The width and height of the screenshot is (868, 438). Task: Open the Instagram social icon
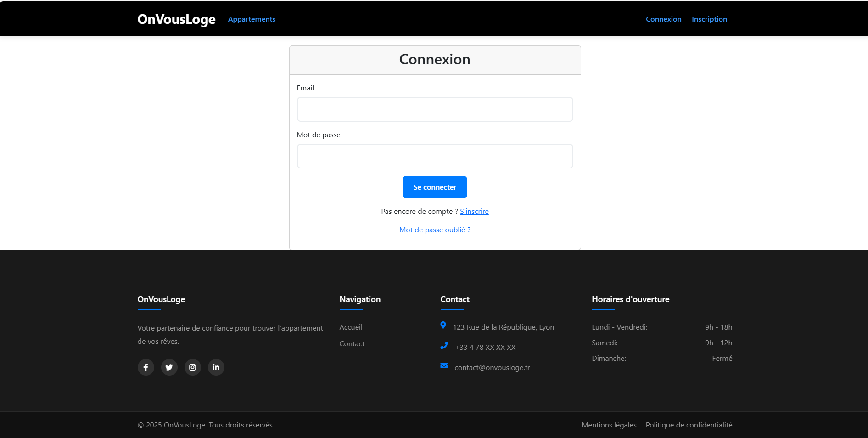click(x=192, y=367)
